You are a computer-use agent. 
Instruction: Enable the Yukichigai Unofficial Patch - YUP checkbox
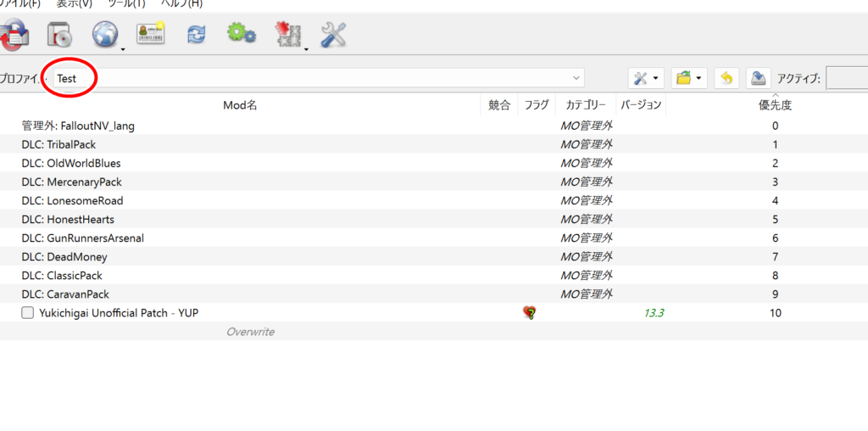tap(28, 313)
